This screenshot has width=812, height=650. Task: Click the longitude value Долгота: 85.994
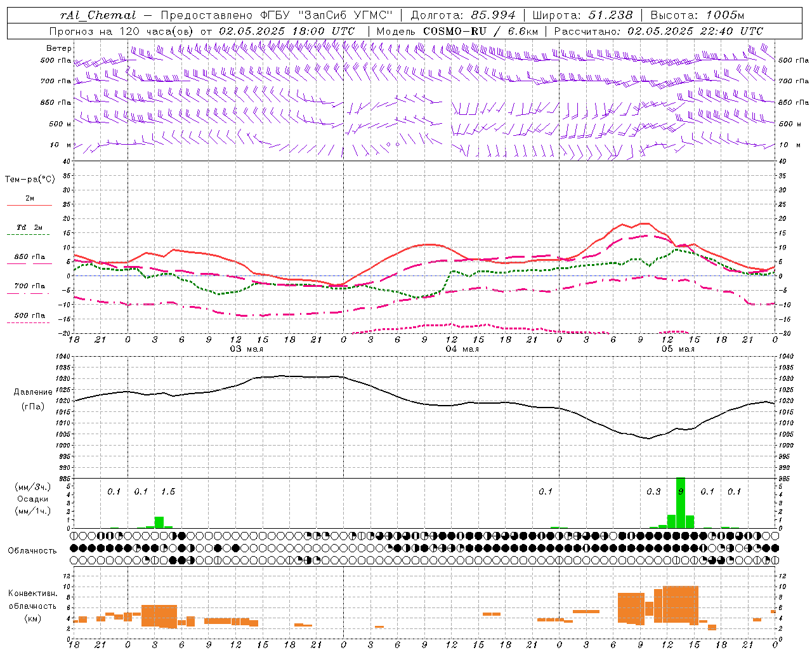pos(464,15)
